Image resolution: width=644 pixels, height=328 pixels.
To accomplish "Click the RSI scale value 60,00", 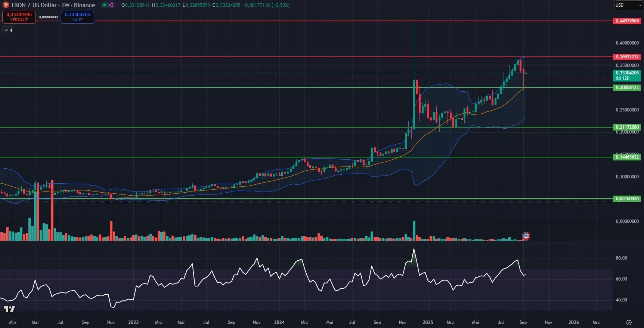I will 621,279.
